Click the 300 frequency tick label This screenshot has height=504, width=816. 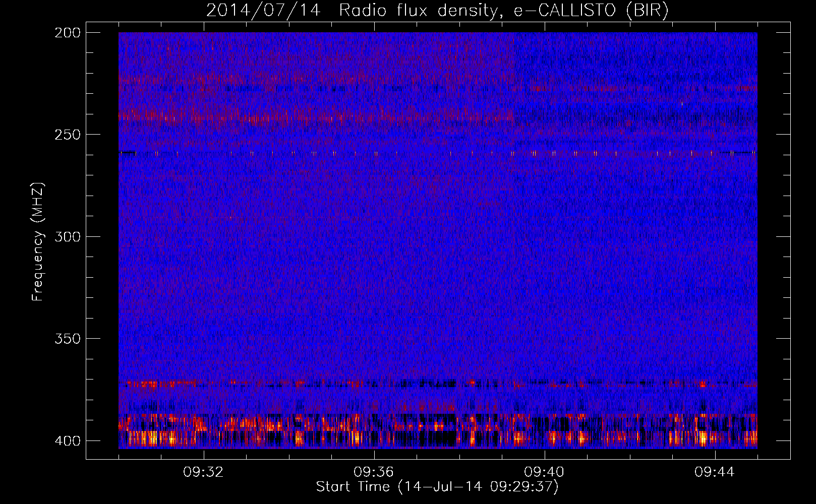pos(67,237)
